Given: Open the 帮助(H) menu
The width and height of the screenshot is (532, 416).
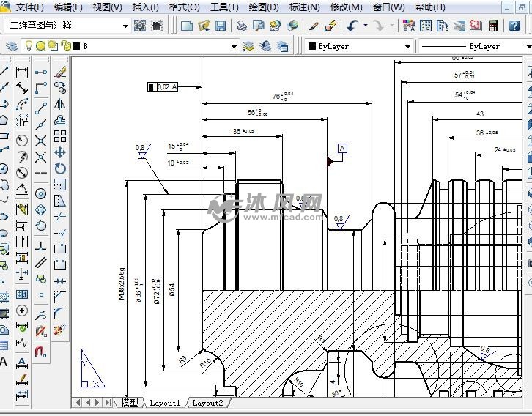Looking at the screenshot, I should point(430,7).
